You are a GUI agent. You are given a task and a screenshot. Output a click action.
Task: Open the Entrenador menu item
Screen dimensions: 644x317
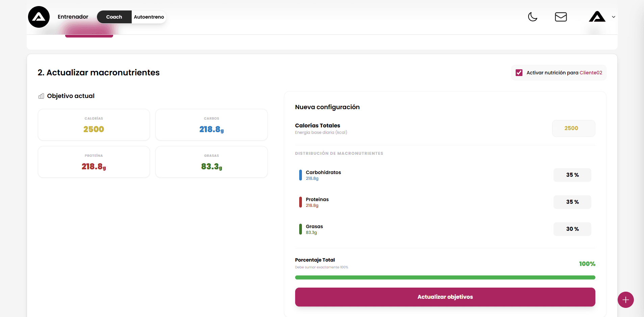coord(73,17)
